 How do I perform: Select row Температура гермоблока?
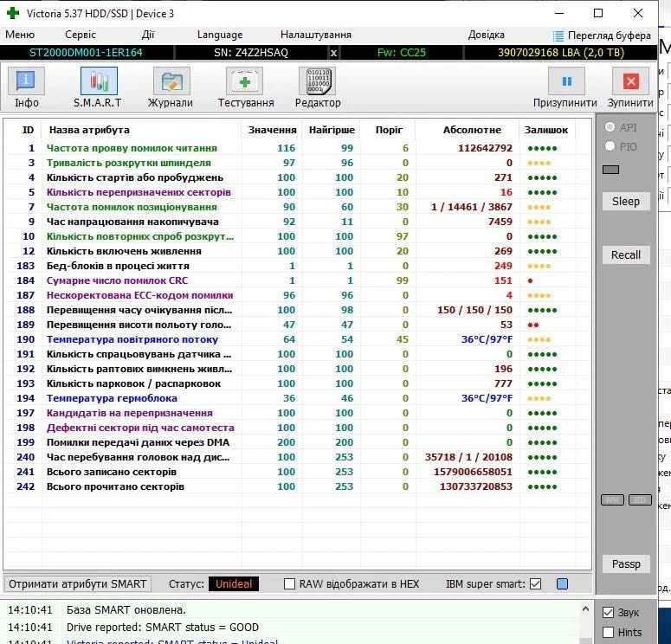coord(298,398)
